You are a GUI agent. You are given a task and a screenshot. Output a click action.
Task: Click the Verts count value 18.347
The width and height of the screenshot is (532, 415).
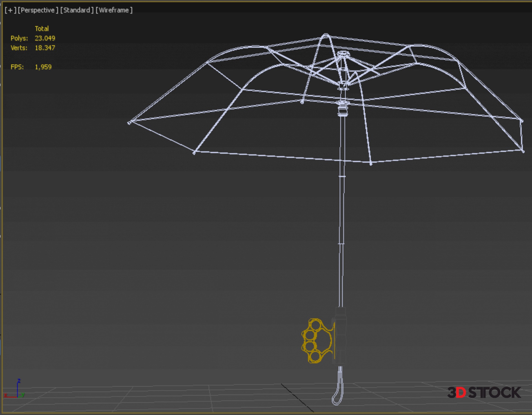45,48
